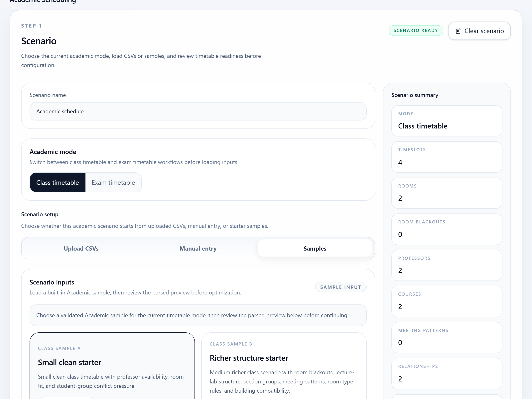Select the Class timetable mode
Image resolution: width=532 pixels, height=399 pixels.
click(x=58, y=183)
